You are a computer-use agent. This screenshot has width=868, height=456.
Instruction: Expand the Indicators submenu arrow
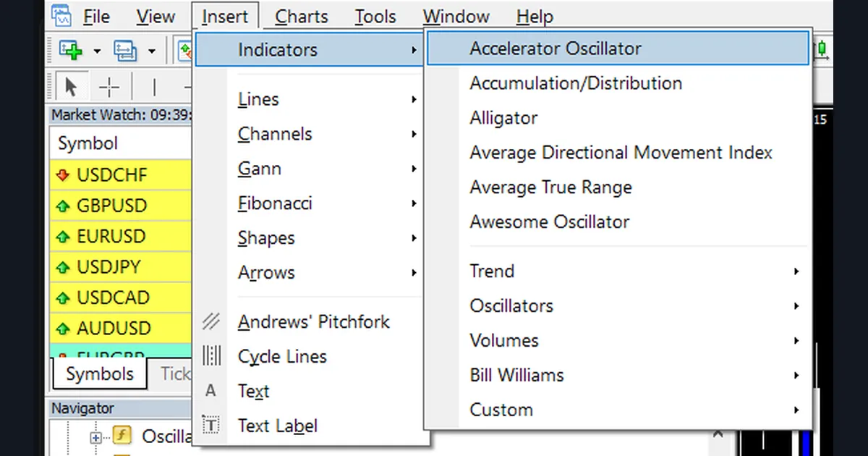pos(414,50)
